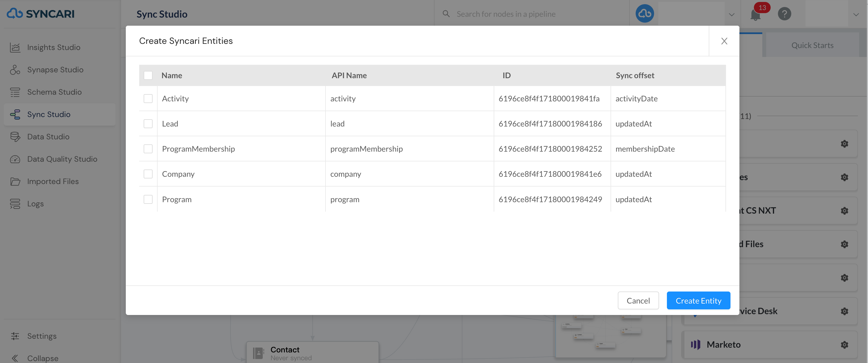Click the API Name column header
This screenshot has width=868, height=363.
coord(349,76)
